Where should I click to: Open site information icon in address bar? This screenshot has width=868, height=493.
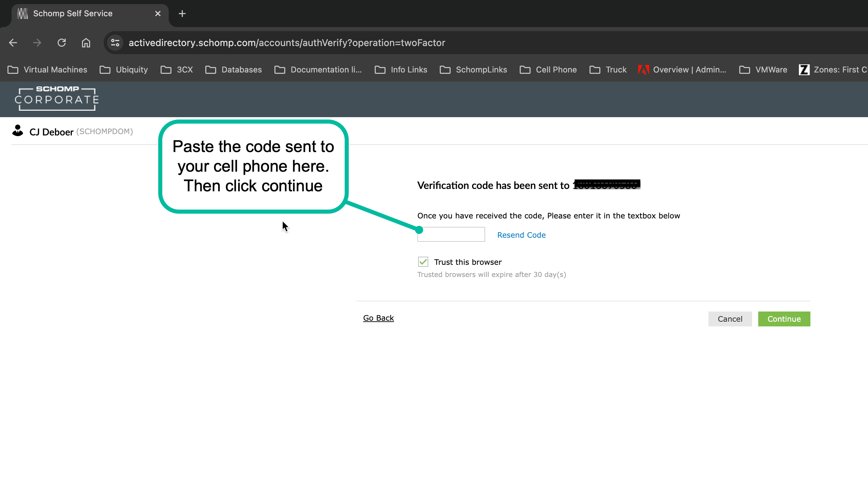tap(115, 43)
